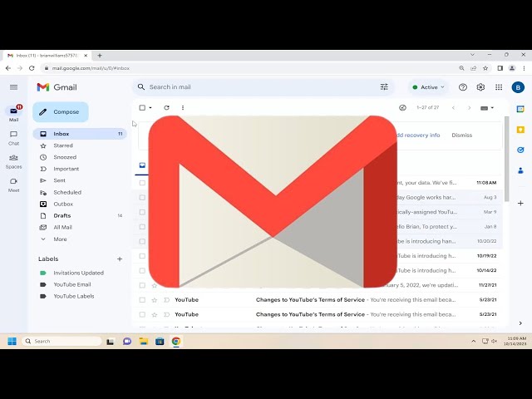Open the All Mail folder

[80, 227]
